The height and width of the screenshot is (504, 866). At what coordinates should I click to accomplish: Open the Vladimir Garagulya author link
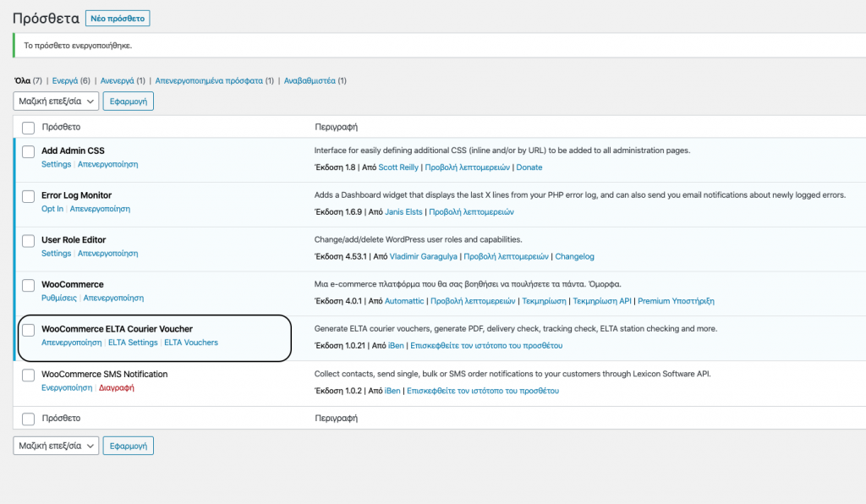(x=424, y=256)
